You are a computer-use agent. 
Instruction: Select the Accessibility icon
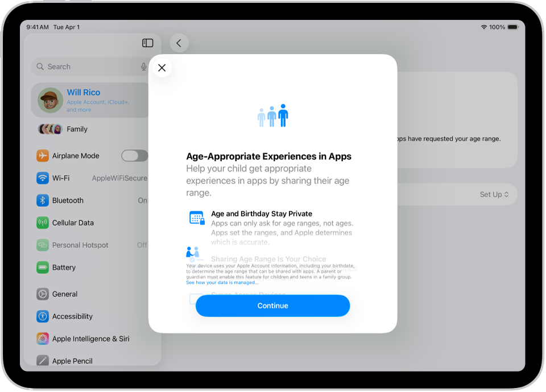click(x=42, y=316)
